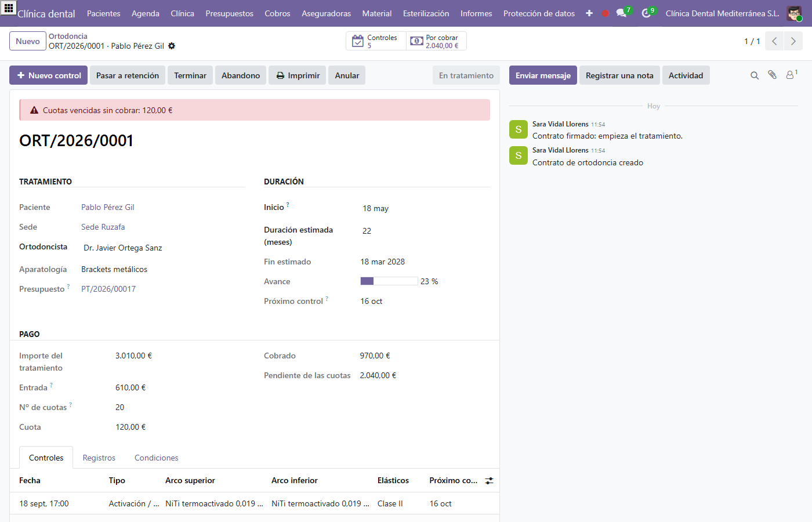Click the Avance progress bar

click(x=389, y=281)
